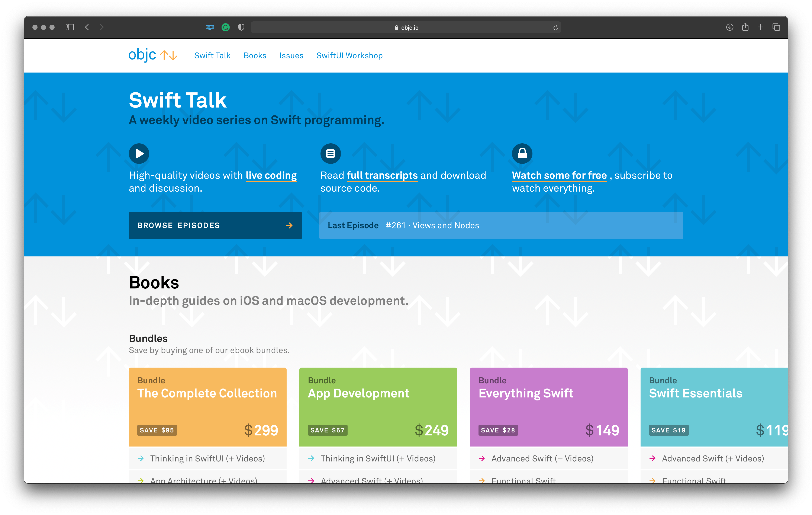Open the Share menu icon
Image resolution: width=812 pixels, height=515 pixels.
[745, 27]
